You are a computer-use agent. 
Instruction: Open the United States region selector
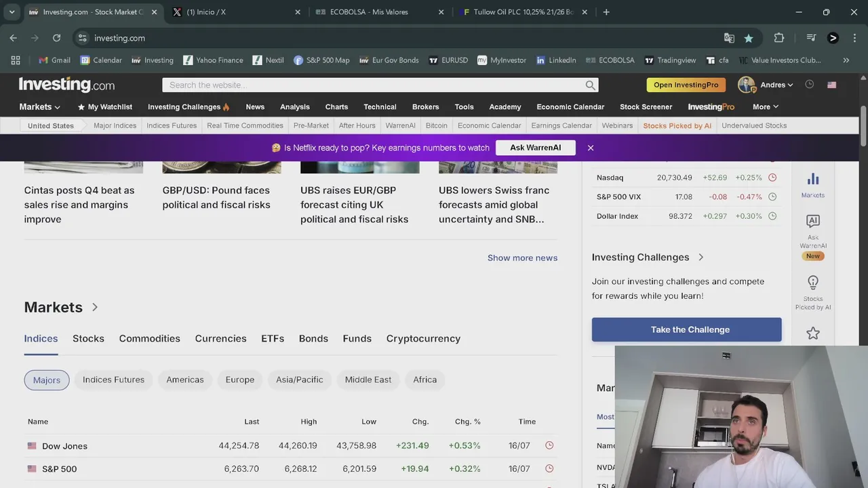[51, 126]
